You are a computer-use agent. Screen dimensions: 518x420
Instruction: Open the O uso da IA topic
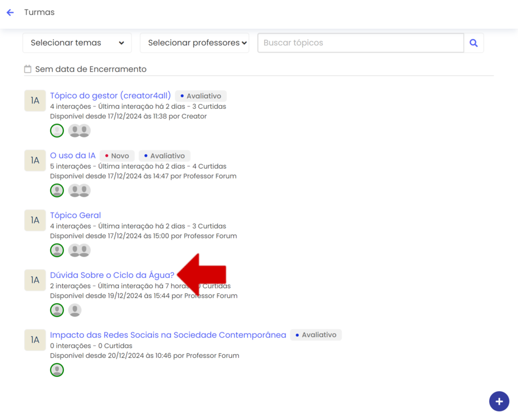pyautogui.click(x=73, y=155)
